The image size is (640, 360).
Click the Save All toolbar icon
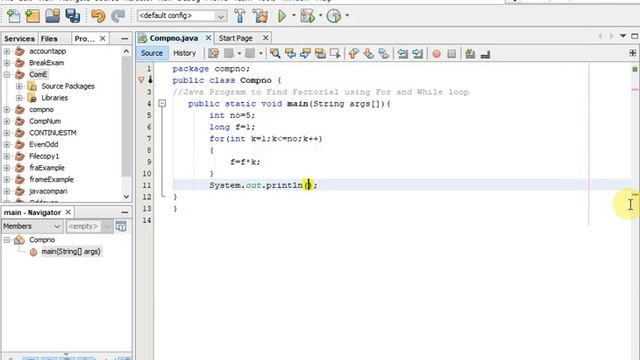point(73,16)
